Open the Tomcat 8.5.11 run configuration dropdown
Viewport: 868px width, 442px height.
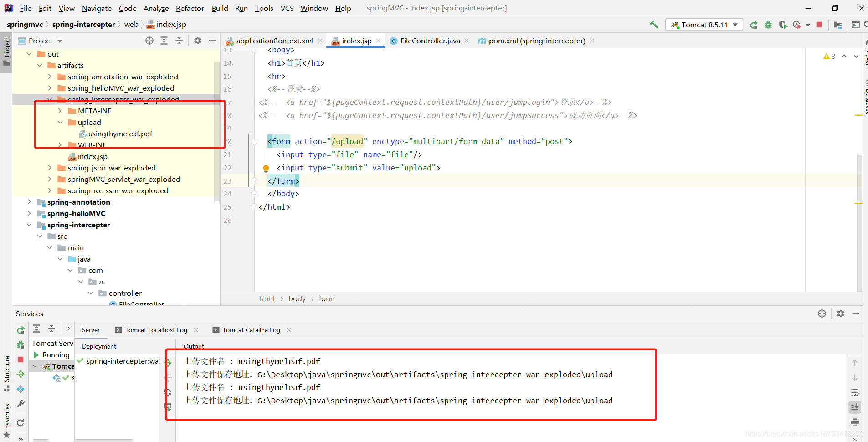(x=704, y=25)
